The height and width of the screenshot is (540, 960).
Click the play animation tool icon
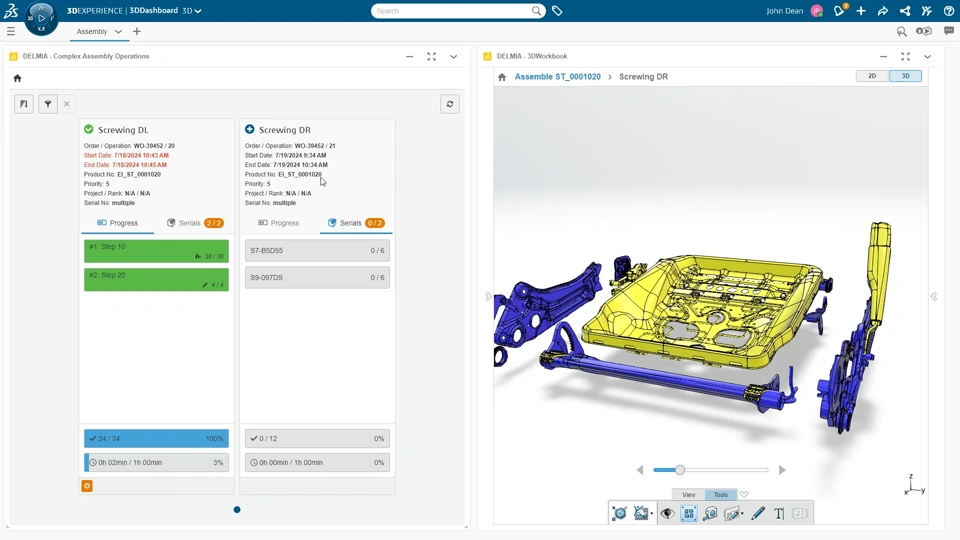click(619, 514)
